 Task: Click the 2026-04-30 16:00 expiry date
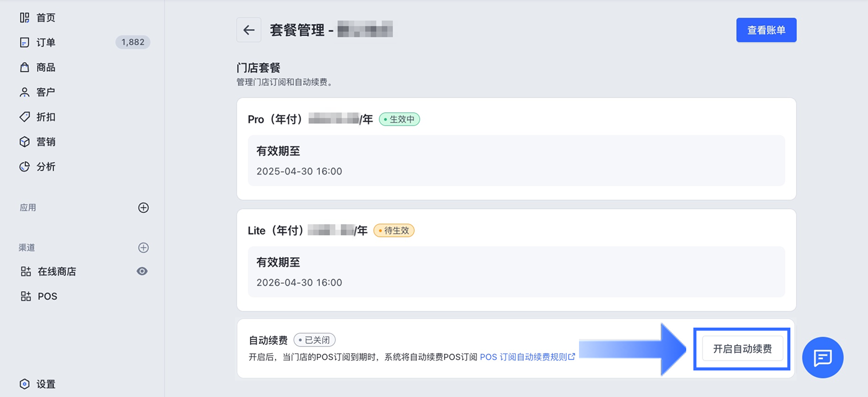coord(299,283)
